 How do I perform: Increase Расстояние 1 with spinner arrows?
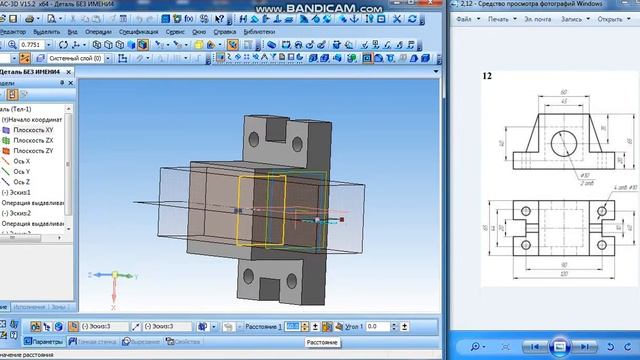(x=305, y=327)
